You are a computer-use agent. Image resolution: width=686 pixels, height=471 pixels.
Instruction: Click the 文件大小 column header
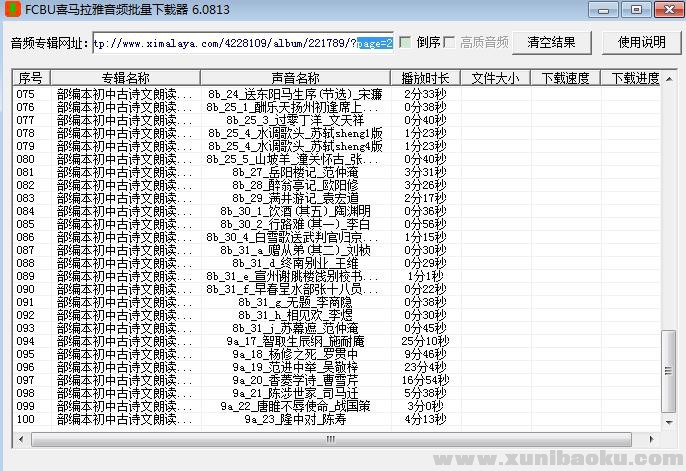pyautogui.click(x=495, y=78)
